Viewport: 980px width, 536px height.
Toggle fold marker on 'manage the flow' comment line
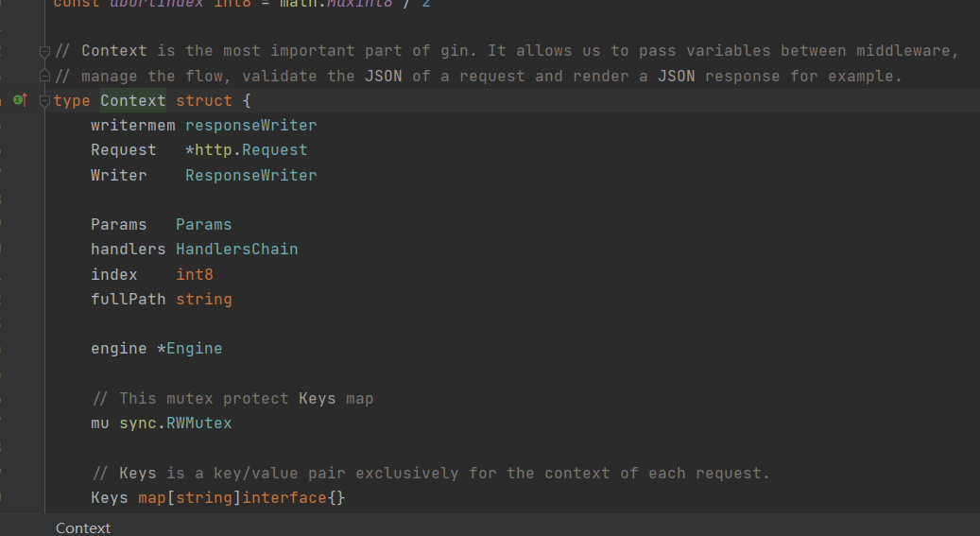[x=44, y=77]
